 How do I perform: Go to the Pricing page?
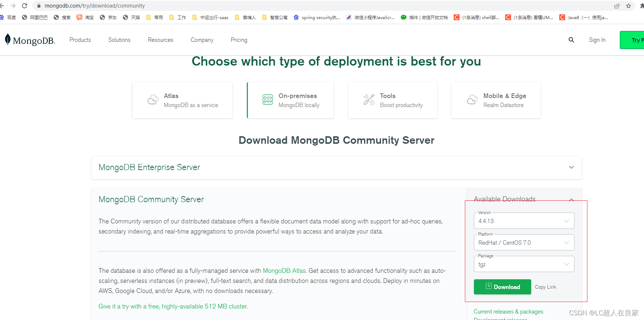(x=239, y=40)
